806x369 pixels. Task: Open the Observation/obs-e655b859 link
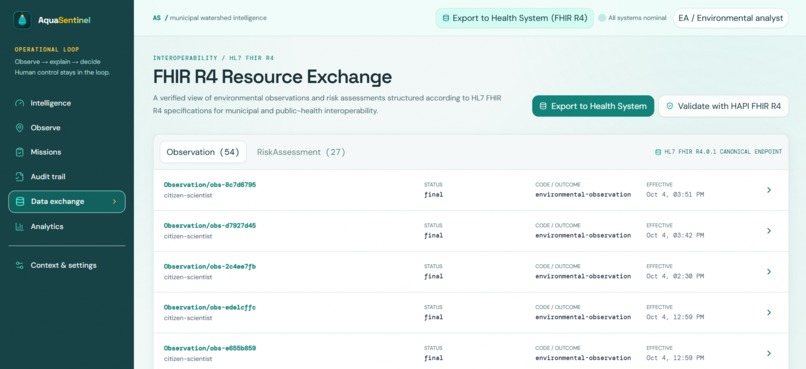[210, 348]
